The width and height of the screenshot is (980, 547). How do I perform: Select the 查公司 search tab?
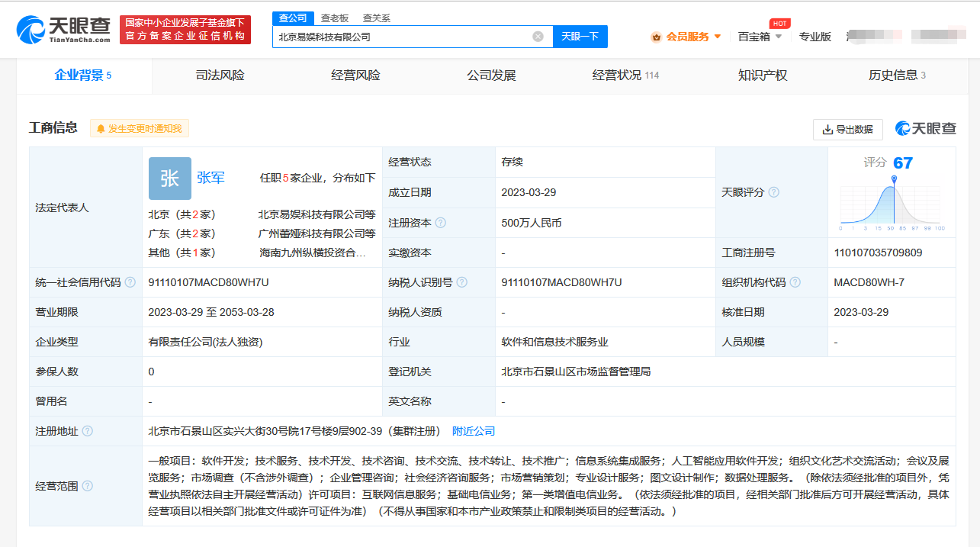[293, 18]
